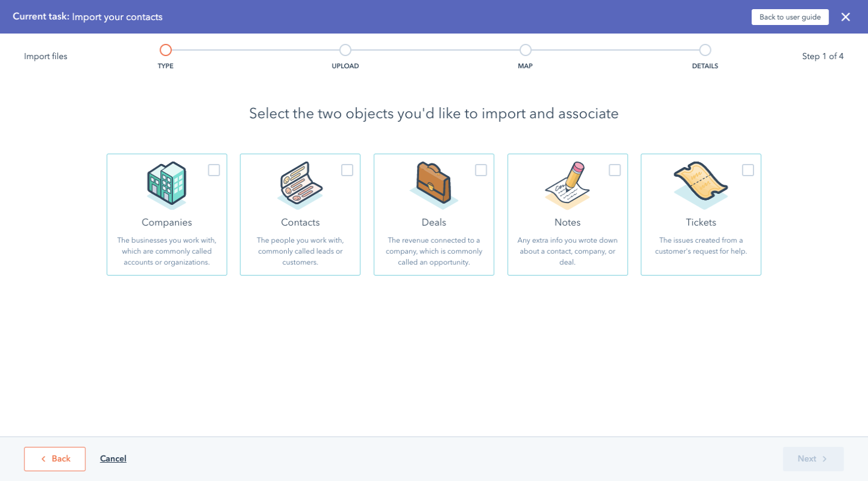This screenshot has height=481, width=868.
Task: Click the Import files label
Action: (46, 56)
